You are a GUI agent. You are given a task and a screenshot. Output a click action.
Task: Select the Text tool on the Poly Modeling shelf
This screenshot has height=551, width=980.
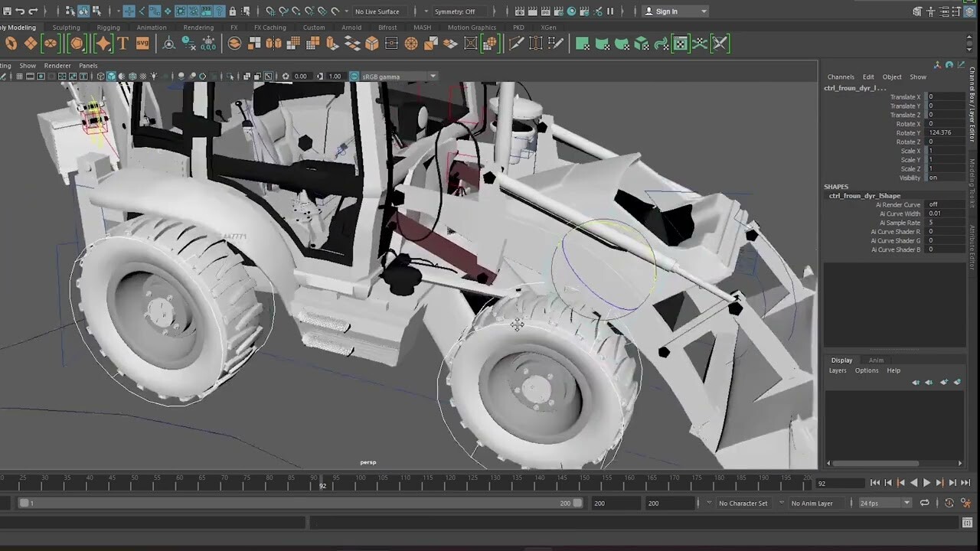tap(122, 44)
